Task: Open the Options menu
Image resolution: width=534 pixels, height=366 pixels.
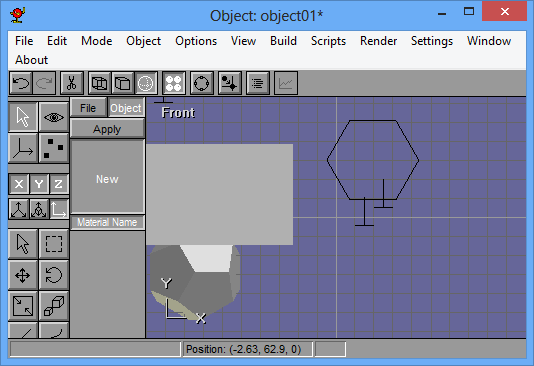Action: click(x=196, y=41)
